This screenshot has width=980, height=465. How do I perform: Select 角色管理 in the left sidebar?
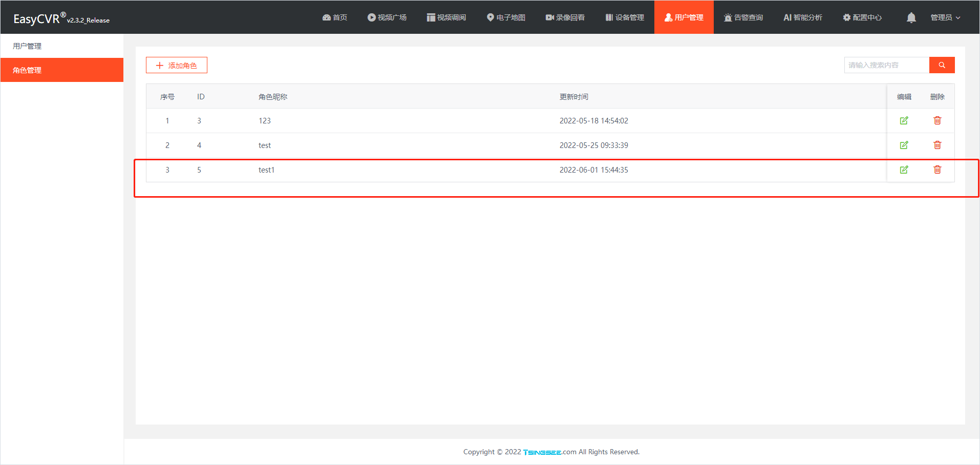coord(27,70)
